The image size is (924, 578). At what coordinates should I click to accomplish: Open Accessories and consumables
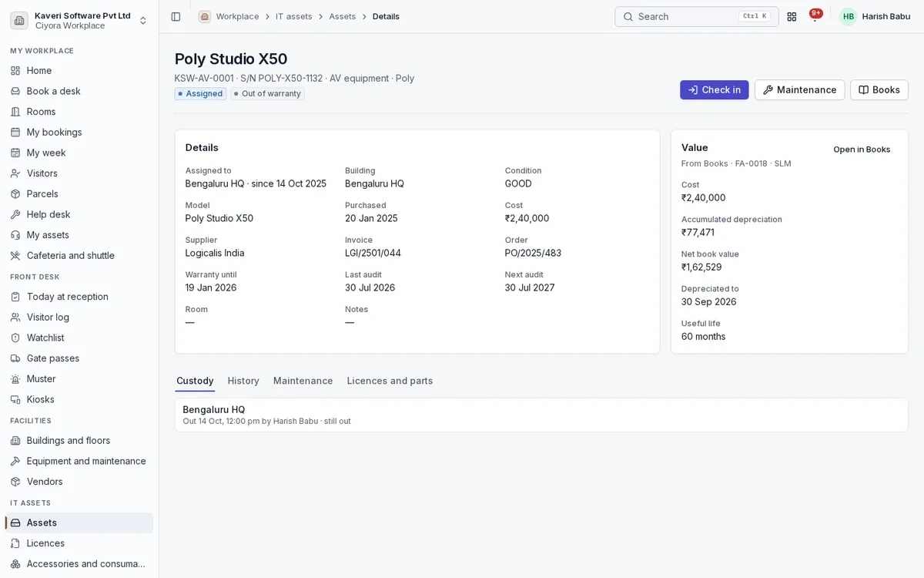point(79,563)
